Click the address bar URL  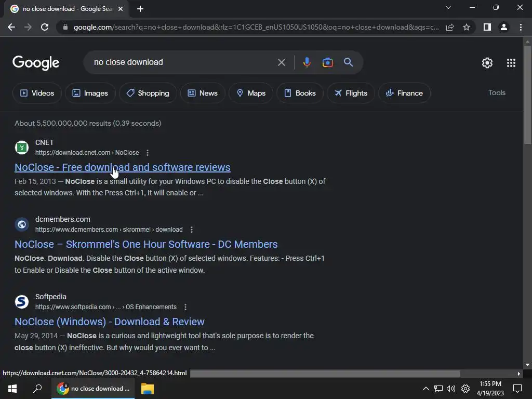256,27
